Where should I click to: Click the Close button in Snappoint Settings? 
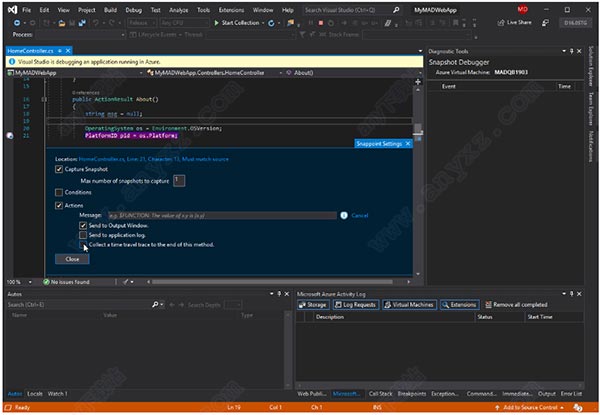pyautogui.click(x=72, y=259)
